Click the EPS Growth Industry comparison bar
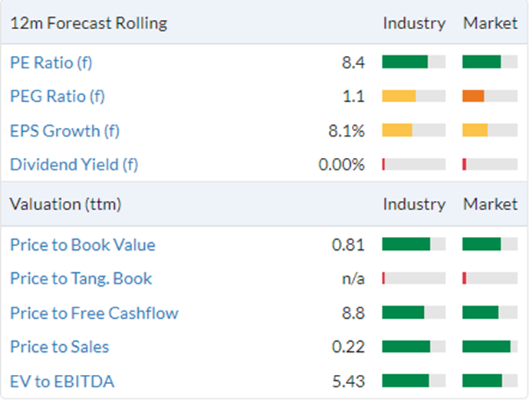 [x=414, y=130]
